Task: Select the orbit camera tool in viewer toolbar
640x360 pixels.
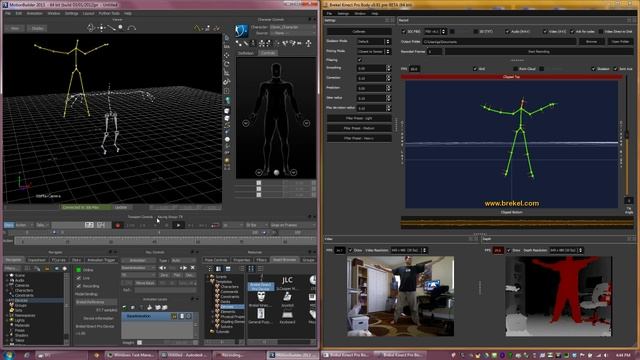Action: click(x=90, y=28)
